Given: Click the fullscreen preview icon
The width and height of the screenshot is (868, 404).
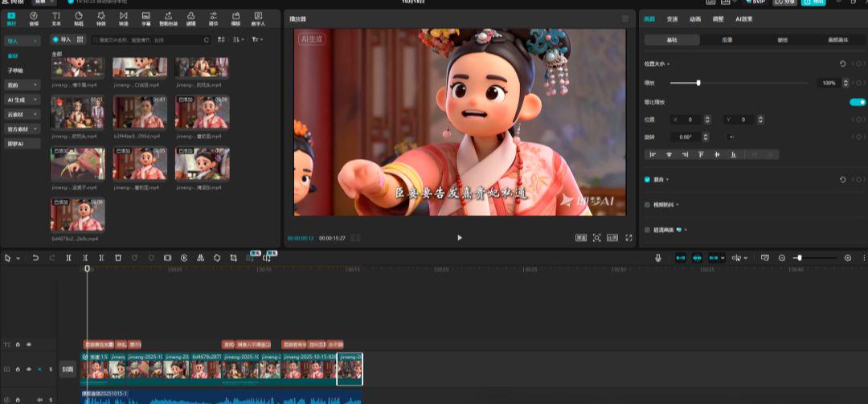Looking at the screenshot, I should pyautogui.click(x=628, y=238).
